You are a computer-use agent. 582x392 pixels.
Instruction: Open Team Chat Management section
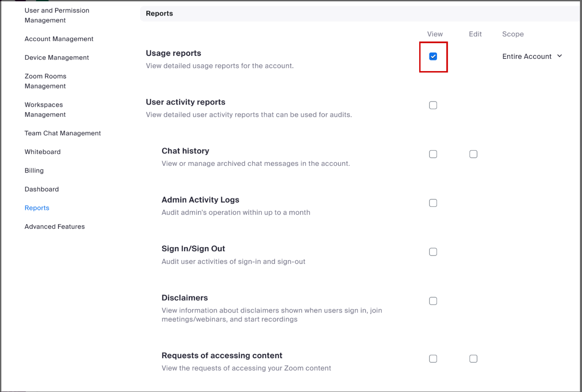(63, 133)
